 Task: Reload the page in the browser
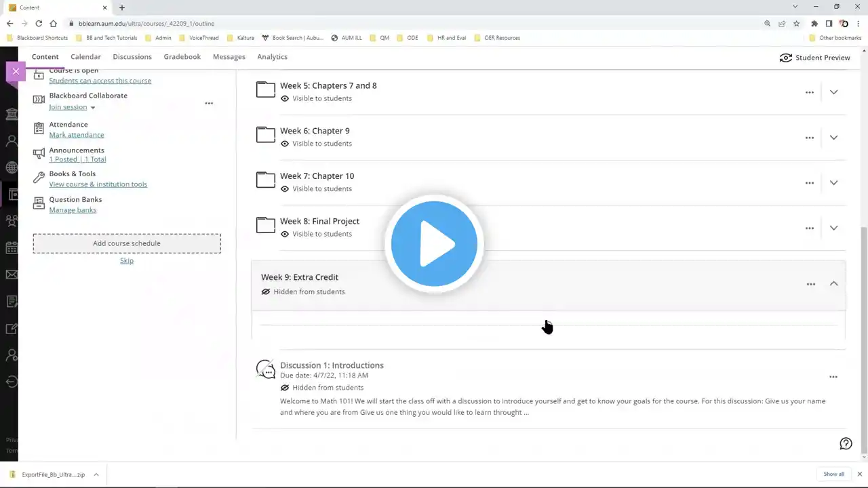[x=39, y=24]
